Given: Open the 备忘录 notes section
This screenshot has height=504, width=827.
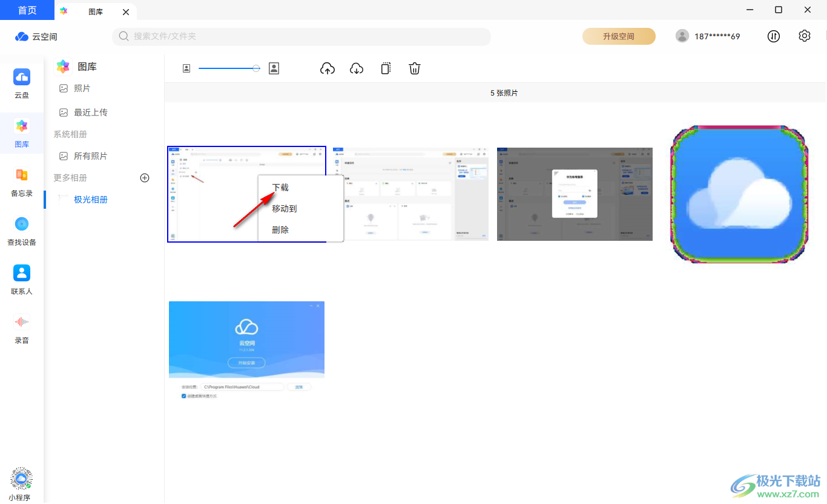Looking at the screenshot, I should (x=22, y=182).
